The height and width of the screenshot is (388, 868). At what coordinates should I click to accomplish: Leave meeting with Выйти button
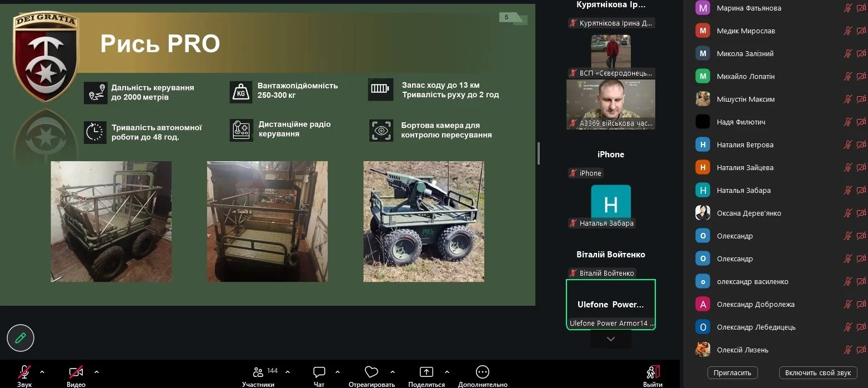coord(653,376)
